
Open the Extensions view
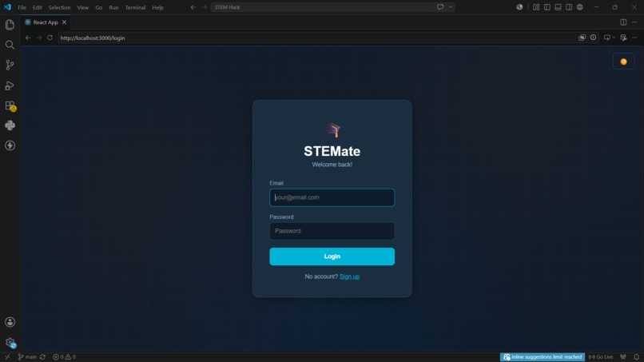(x=10, y=105)
